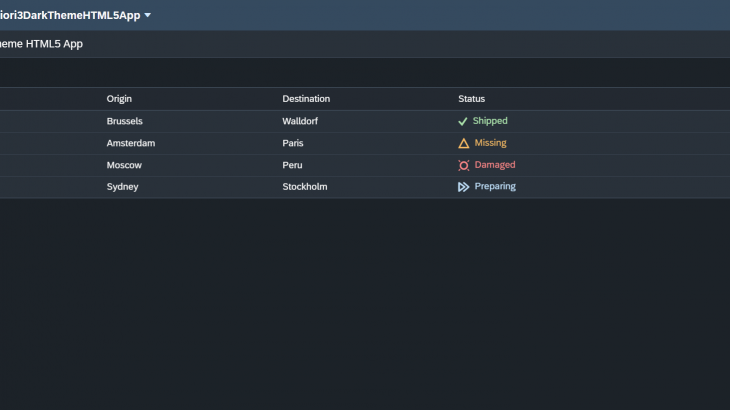This screenshot has height=410, width=730.
Task: Select the Amsterdam origin cell
Action: point(131,143)
